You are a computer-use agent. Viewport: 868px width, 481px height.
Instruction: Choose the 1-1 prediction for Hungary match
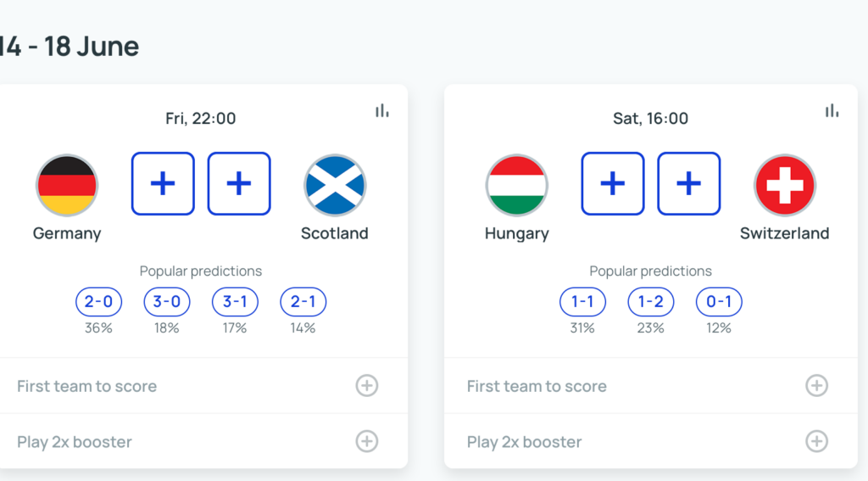pos(582,301)
